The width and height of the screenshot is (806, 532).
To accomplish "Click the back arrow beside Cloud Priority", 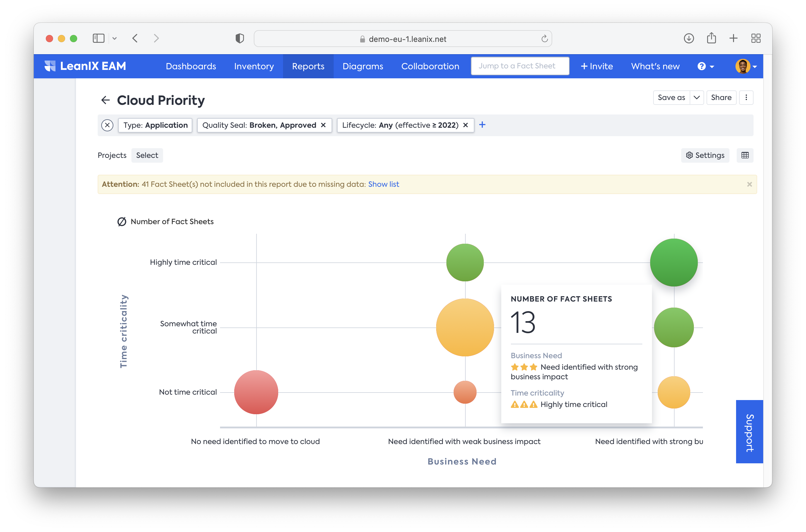I will pos(105,100).
